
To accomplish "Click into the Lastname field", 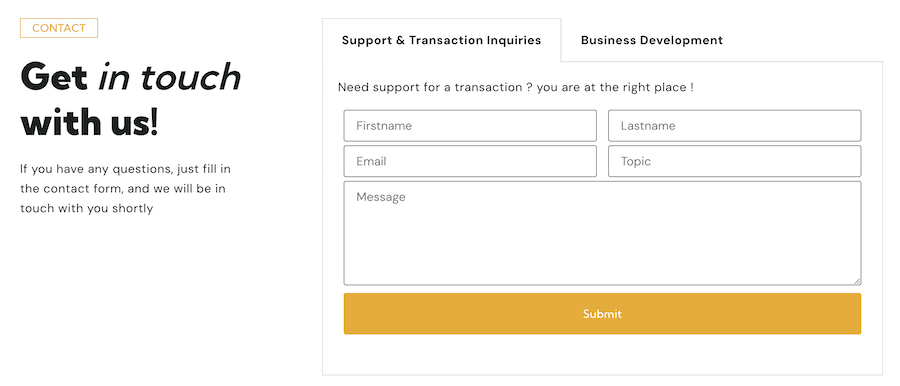I will [x=735, y=126].
